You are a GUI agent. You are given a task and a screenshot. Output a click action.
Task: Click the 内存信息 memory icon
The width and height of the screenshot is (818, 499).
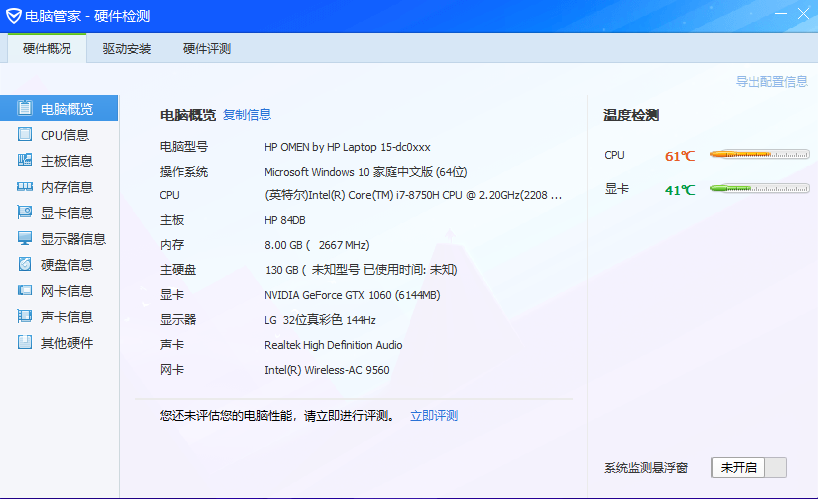coord(25,187)
